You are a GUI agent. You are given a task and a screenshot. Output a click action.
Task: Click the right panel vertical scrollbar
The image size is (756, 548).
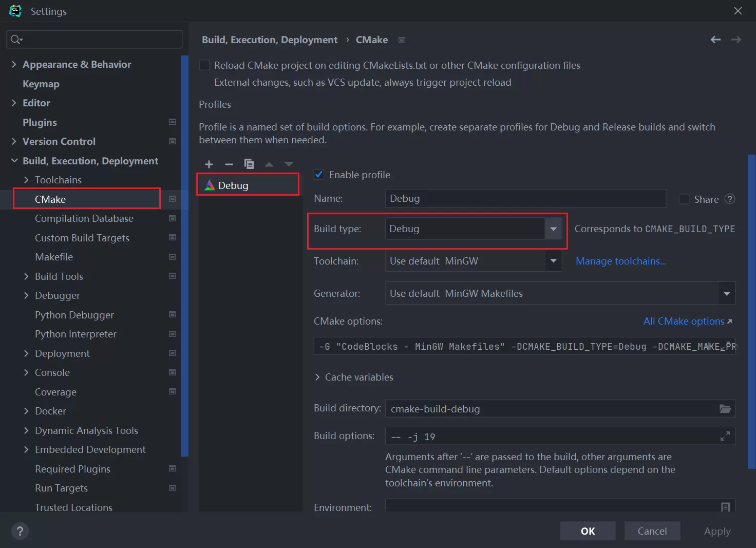click(751, 308)
